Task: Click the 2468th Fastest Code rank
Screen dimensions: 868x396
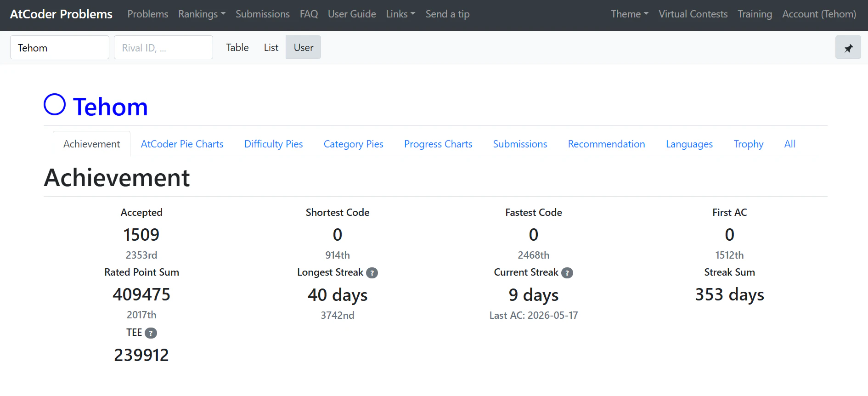Action: 534,255
